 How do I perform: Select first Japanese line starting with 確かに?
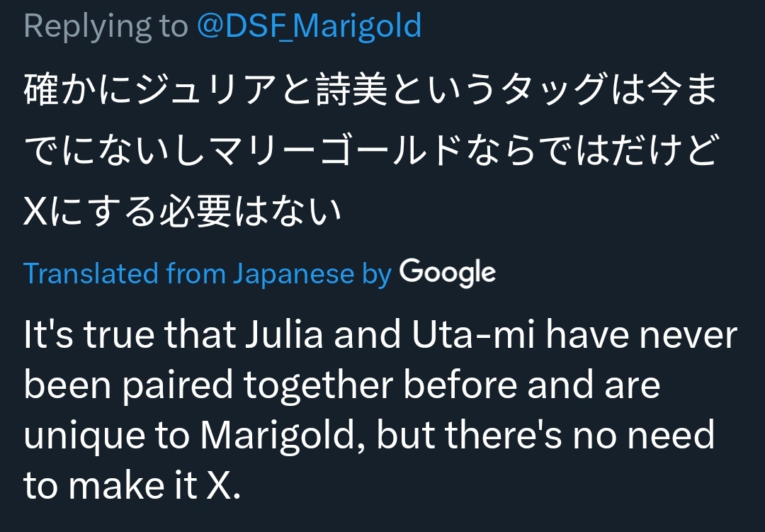click(370, 89)
